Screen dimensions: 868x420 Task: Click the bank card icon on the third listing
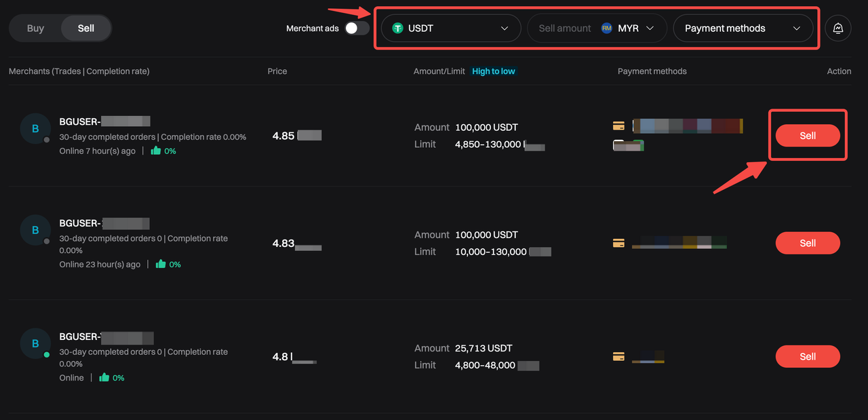pyautogui.click(x=618, y=356)
